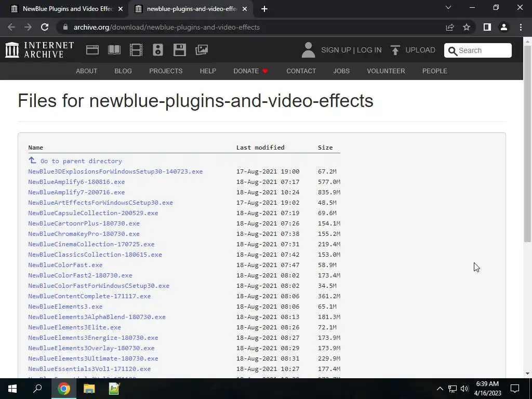This screenshot has width=532, height=399.
Task: Open the VOLUNTEER menu item
Action: tap(386, 71)
